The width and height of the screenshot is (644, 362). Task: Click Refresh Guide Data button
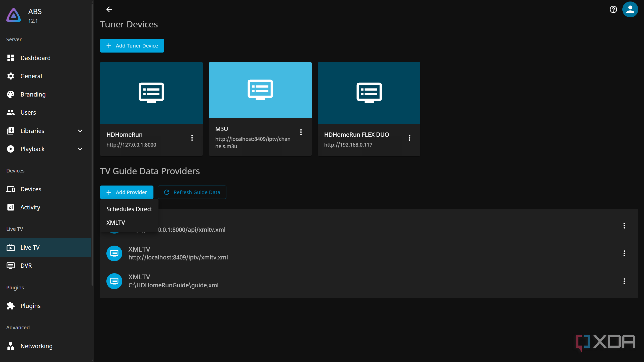[x=192, y=192]
